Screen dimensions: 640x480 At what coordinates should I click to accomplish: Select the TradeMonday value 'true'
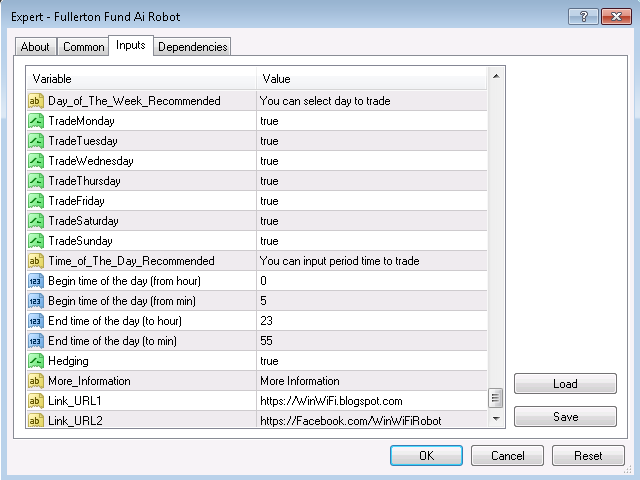point(269,121)
